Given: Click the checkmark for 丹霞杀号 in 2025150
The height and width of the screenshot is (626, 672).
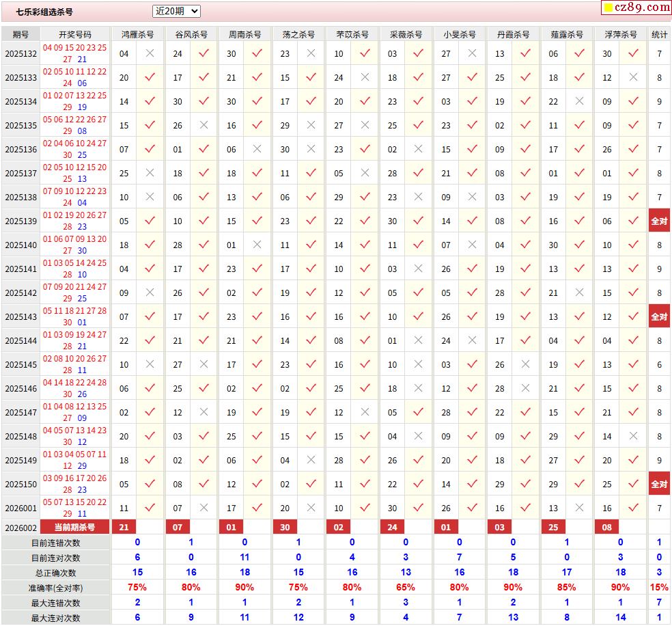Looking at the screenshot, I should [525, 484].
